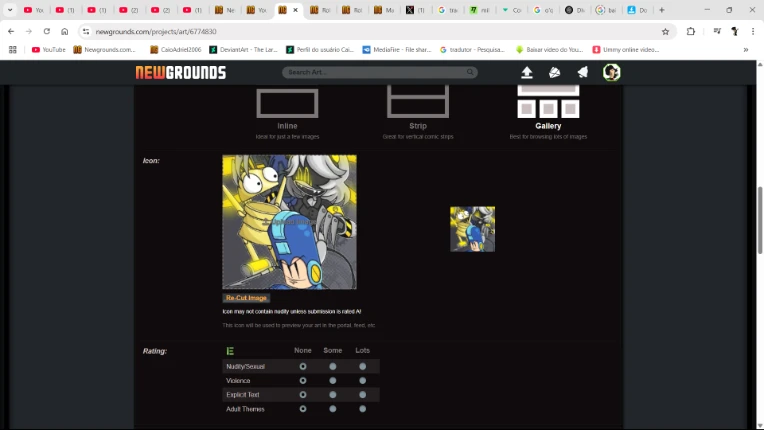Image resolution: width=764 pixels, height=430 pixels.
Task: Switch to the 'mil' tab
Action: (479, 10)
